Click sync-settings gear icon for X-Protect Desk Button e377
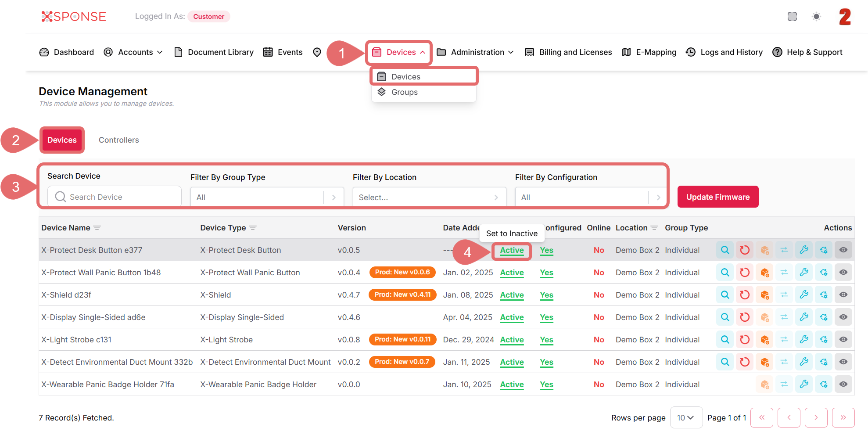Screen dimensions: 868x442 click(x=824, y=250)
